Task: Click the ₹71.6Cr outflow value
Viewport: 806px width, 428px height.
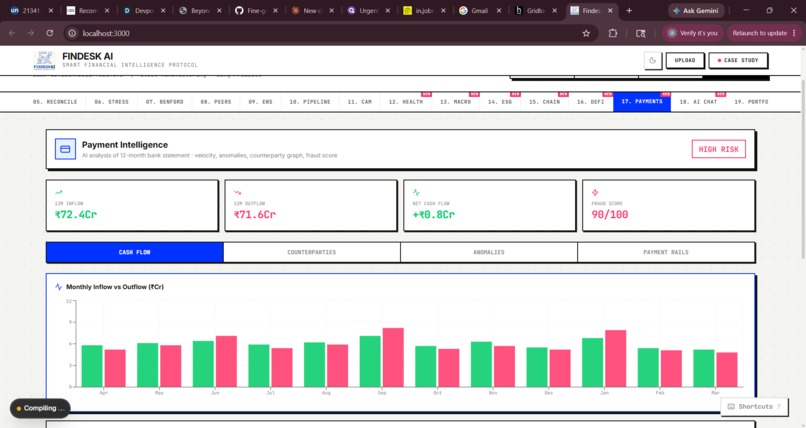Action: coord(254,215)
